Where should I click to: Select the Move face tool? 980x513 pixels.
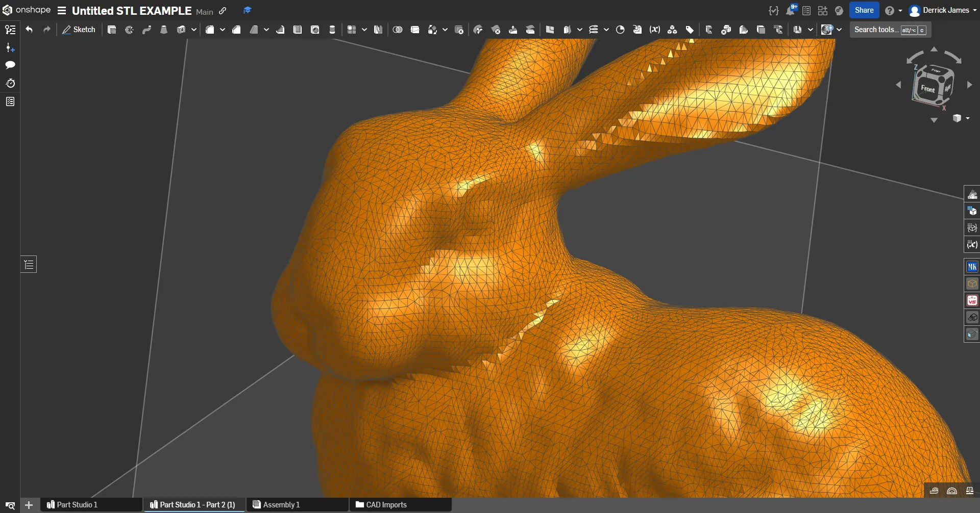(x=513, y=30)
